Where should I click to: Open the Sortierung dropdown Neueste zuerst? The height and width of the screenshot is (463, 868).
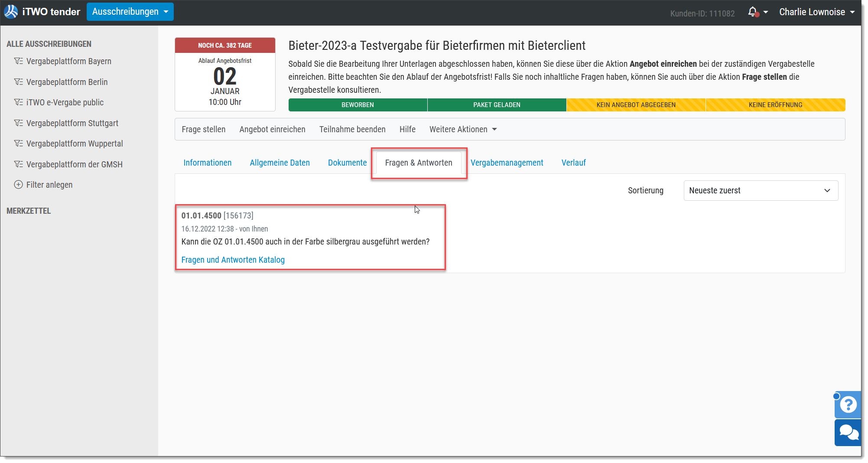[x=761, y=191]
